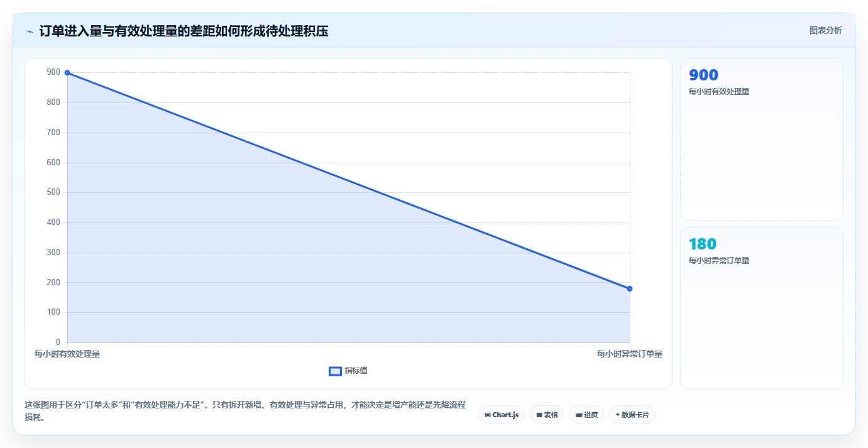Click the data point at value 900
The width and height of the screenshot is (868, 448).
(67, 73)
